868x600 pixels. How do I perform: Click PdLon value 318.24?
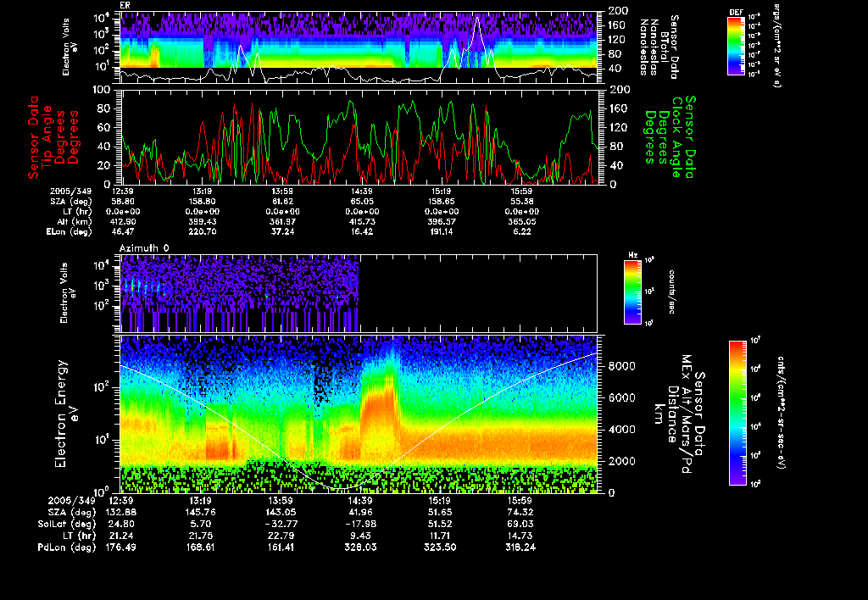point(520,547)
